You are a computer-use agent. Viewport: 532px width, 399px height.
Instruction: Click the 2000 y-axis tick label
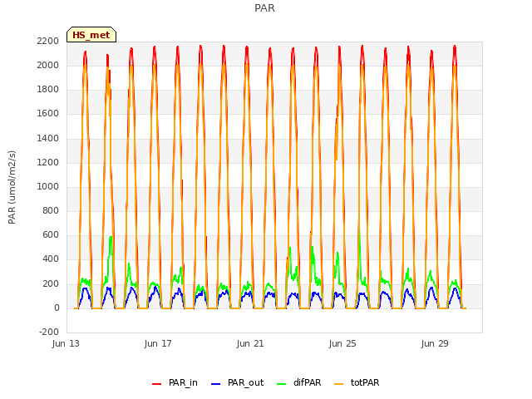(x=48, y=65)
